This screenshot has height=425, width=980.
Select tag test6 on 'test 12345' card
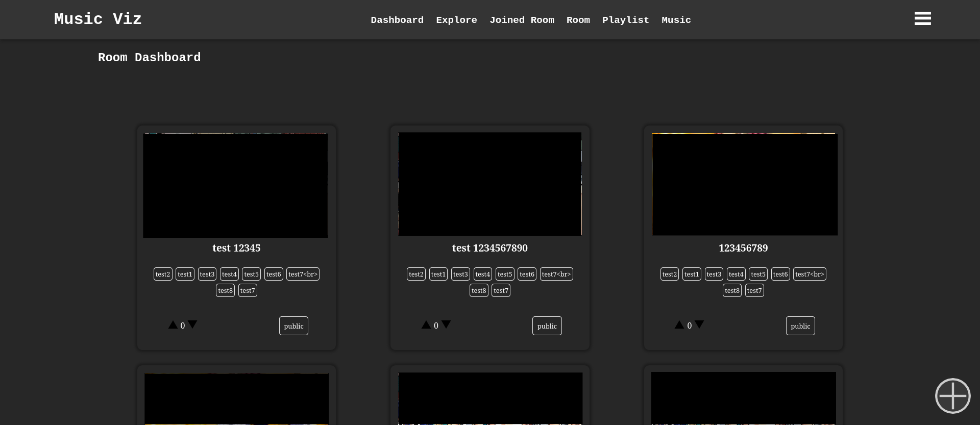[x=274, y=274]
